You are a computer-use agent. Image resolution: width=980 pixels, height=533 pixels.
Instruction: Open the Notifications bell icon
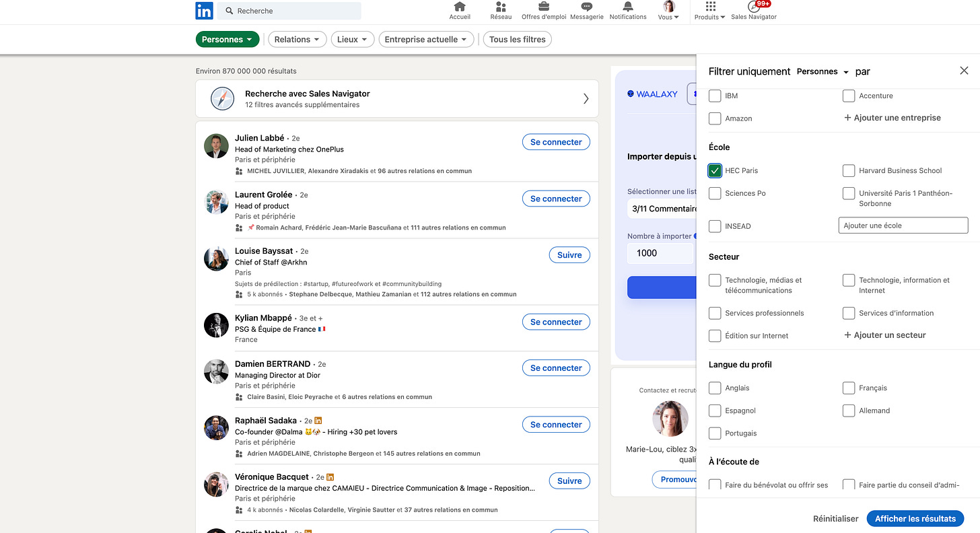(628, 7)
